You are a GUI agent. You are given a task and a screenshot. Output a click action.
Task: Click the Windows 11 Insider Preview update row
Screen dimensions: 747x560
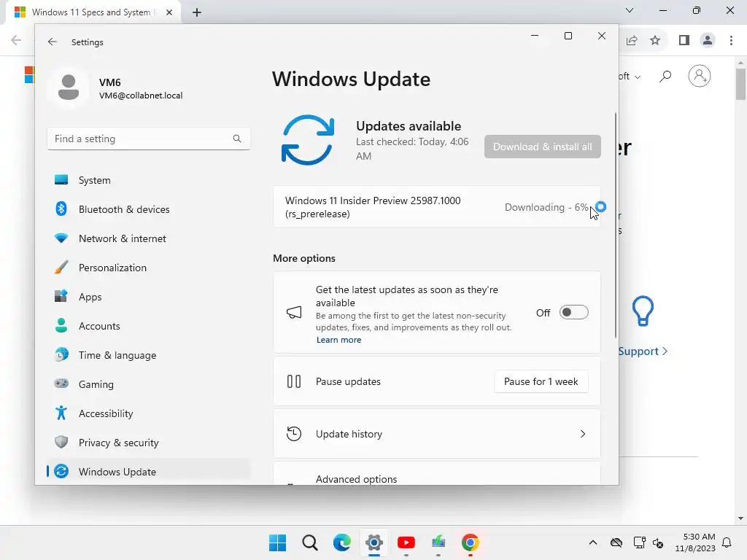(437, 206)
